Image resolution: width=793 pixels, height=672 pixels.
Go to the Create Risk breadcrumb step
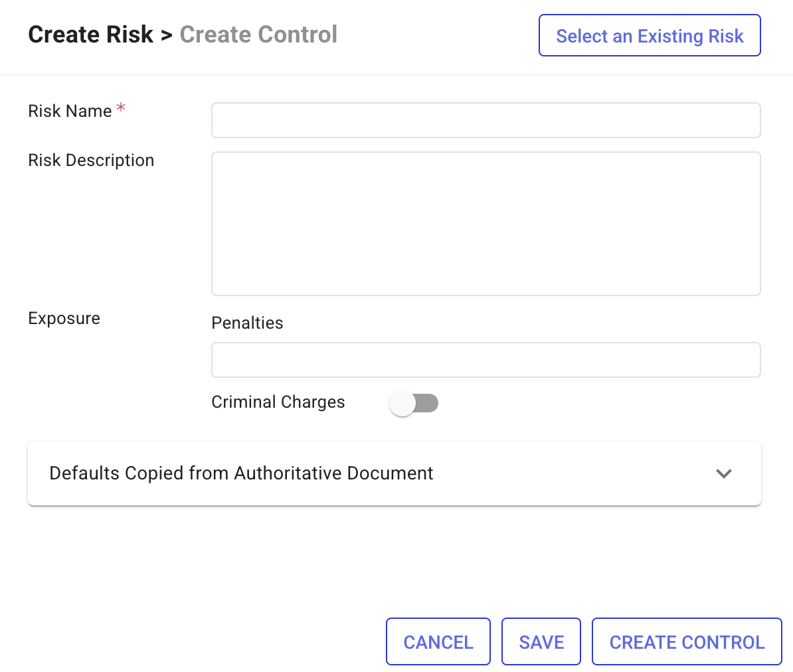[90, 35]
